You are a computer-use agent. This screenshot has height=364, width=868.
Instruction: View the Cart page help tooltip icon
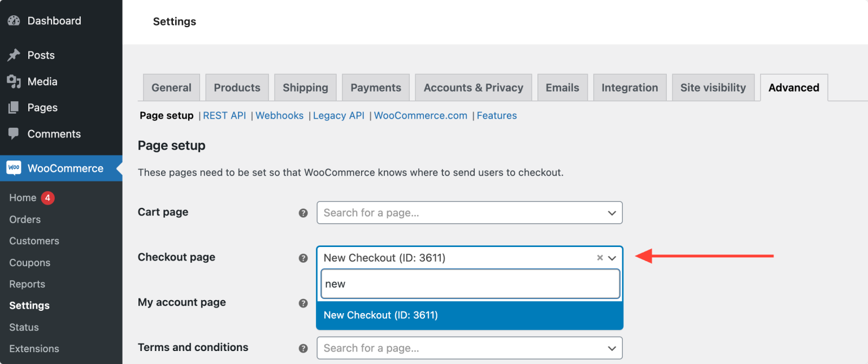click(303, 213)
